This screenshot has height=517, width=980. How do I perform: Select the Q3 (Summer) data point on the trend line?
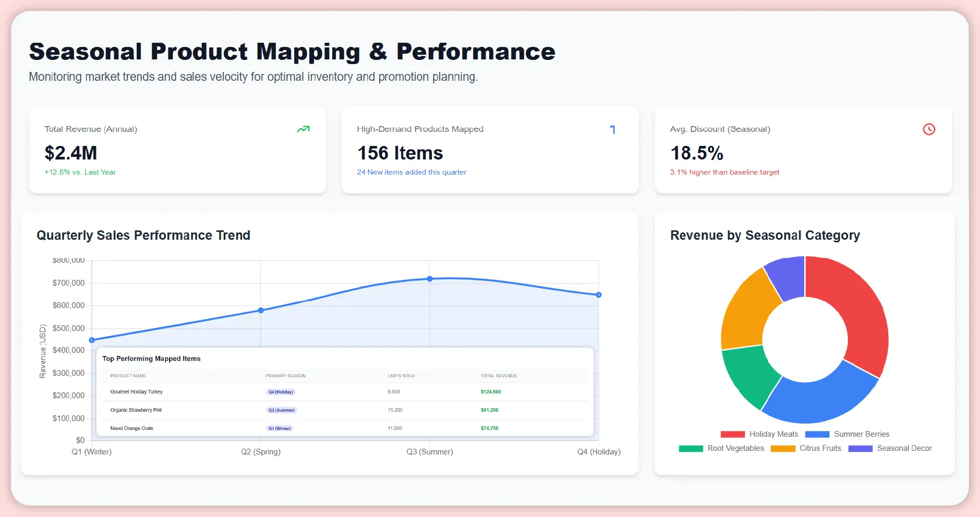point(429,278)
